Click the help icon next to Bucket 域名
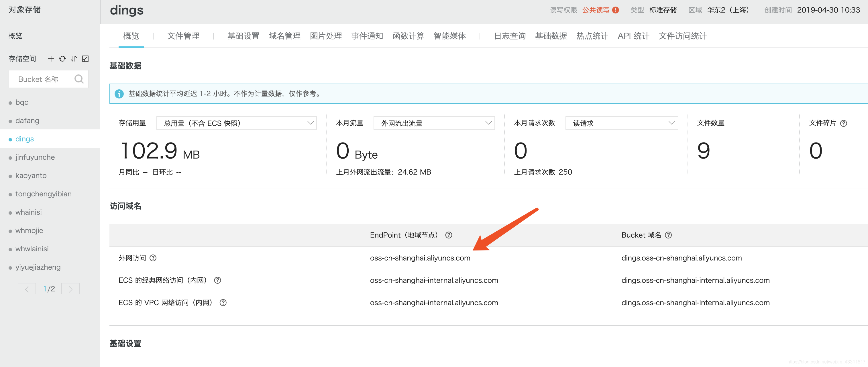 tap(668, 235)
